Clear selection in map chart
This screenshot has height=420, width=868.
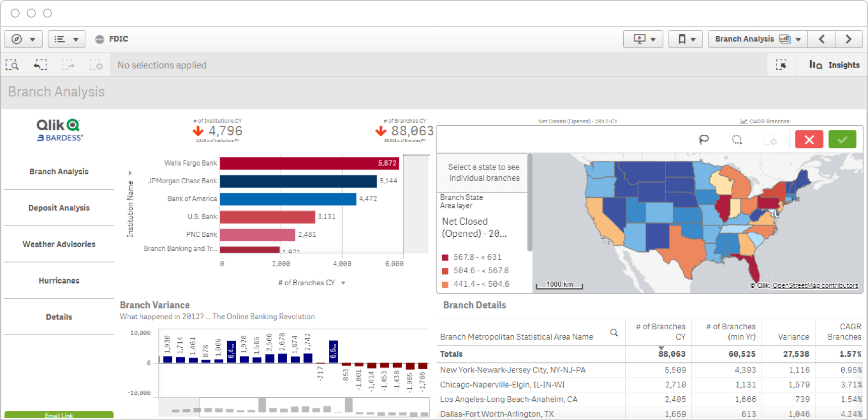coord(770,139)
